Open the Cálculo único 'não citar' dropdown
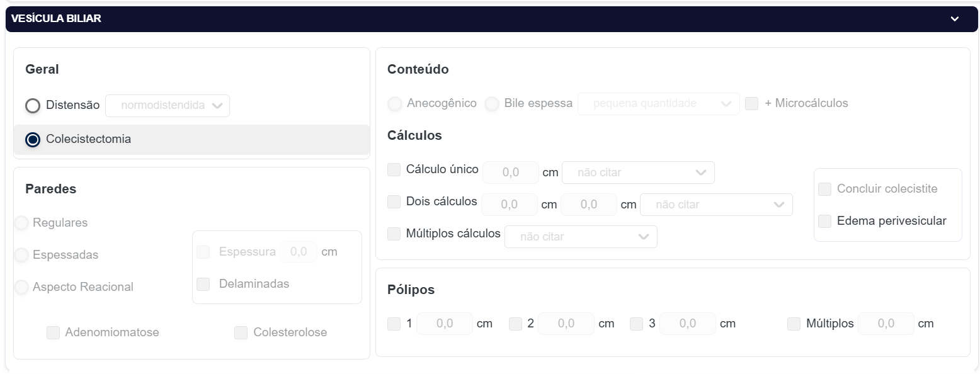Screen dimensions: 980x374 click(638, 173)
